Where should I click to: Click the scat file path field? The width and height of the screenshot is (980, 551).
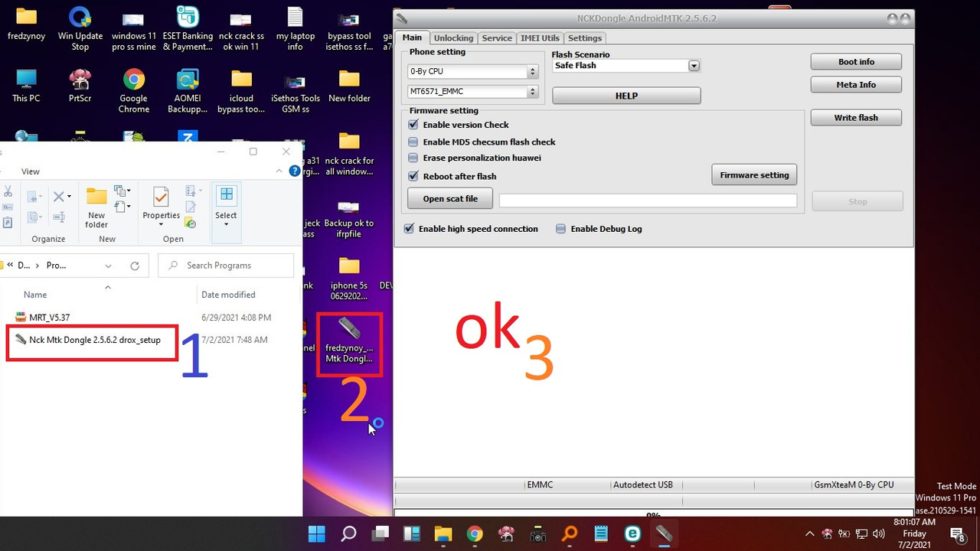(x=648, y=201)
